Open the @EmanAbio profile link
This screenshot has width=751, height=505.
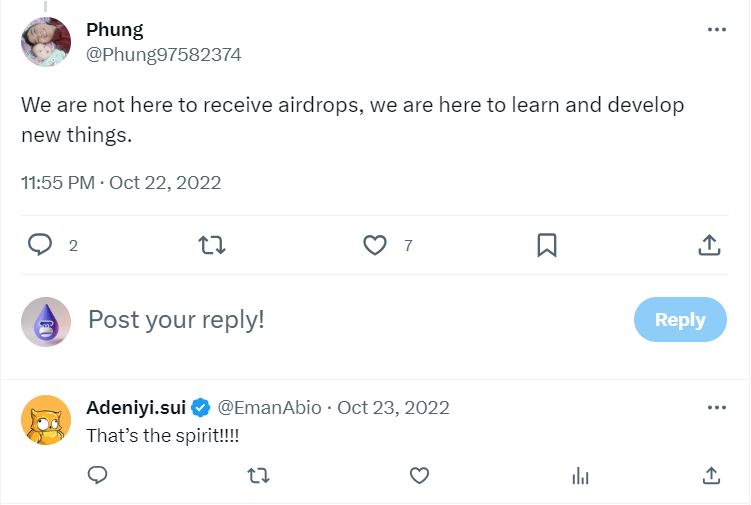point(269,408)
